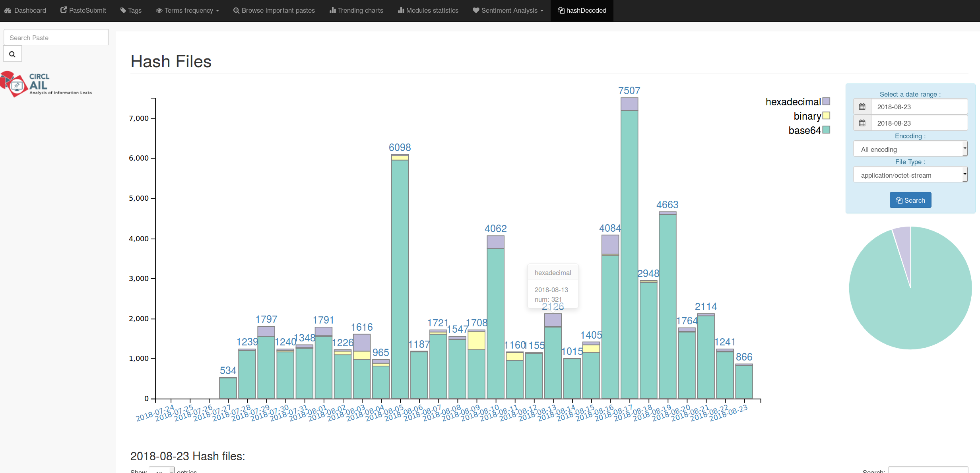Click calendar icon beside end date
Image resolution: width=980 pixels, height=473 pixels.
(862, 123)
